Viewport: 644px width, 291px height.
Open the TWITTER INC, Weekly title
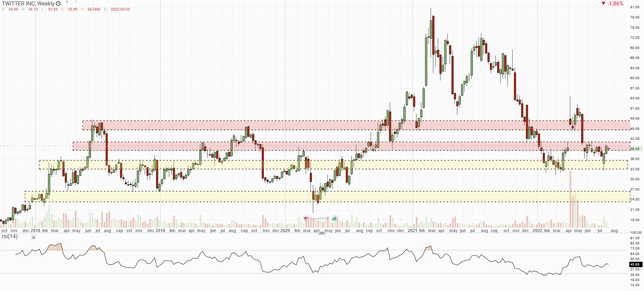click(28, 3)
